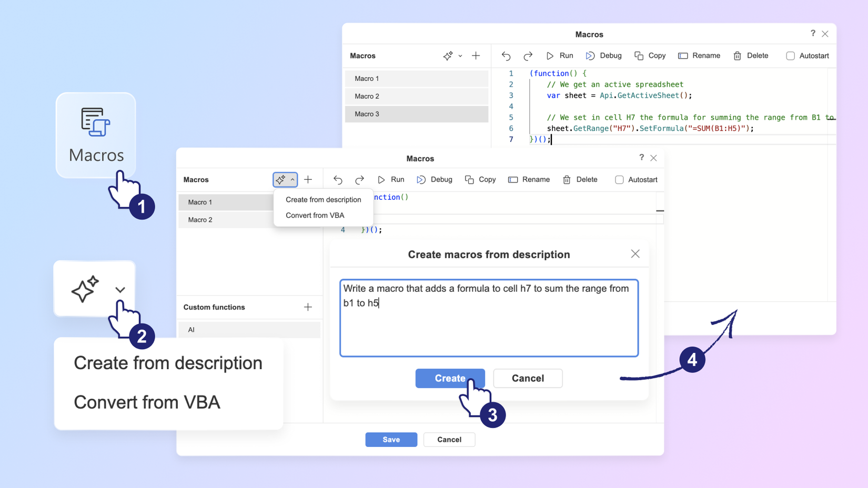The image size is (868, 488).
Task: Enable the Autostart checkbox
Action: pyautogui.click(x=619, y=179)
